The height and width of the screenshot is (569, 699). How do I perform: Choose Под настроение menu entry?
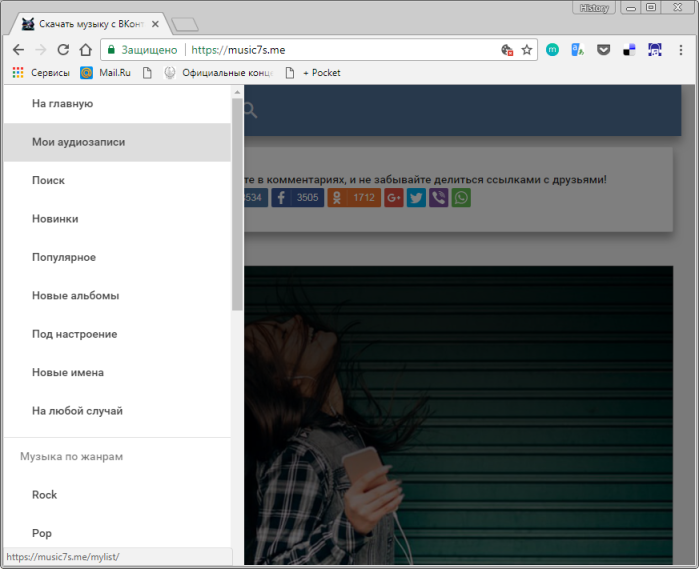(x=117, y=334)
